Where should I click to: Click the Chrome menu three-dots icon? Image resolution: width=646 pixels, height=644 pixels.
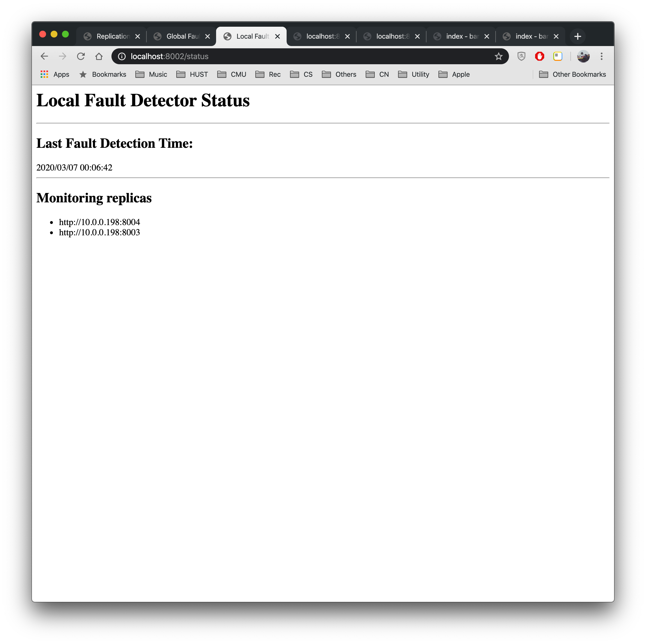coord(602,56)
